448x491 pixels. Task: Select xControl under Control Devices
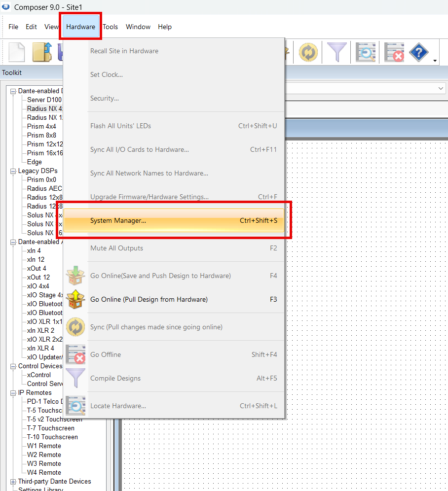[39, 375]
